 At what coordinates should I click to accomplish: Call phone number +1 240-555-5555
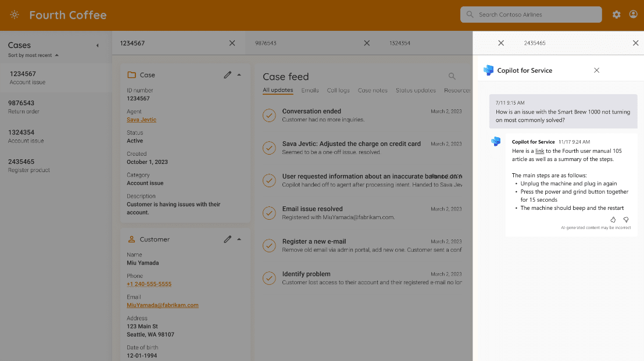(149, 284)
